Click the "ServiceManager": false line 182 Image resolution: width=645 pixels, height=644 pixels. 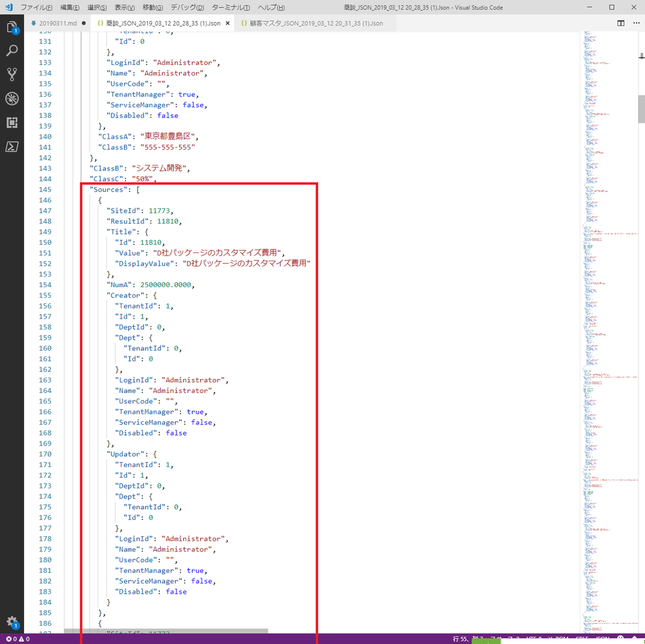pyautogui.click(x=166, y=581)
